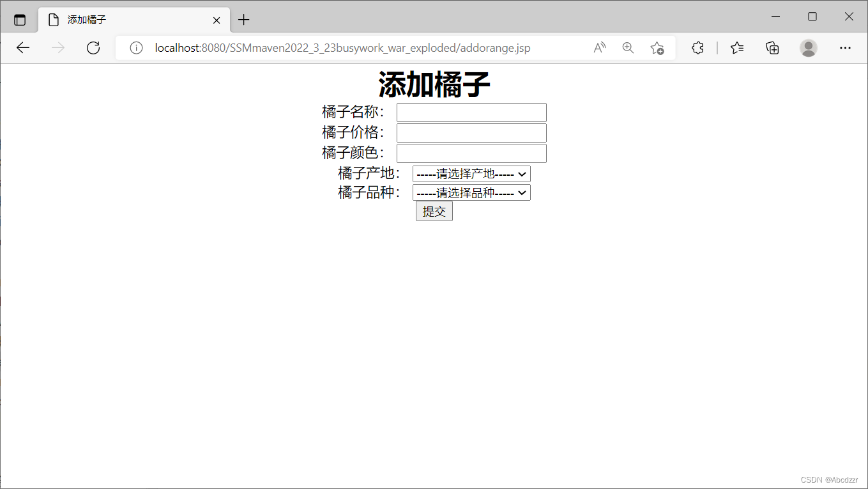The height and width of the screenshot is (489, 868).
Task: Open the Extensions puzzle icon
Action: 697,48
